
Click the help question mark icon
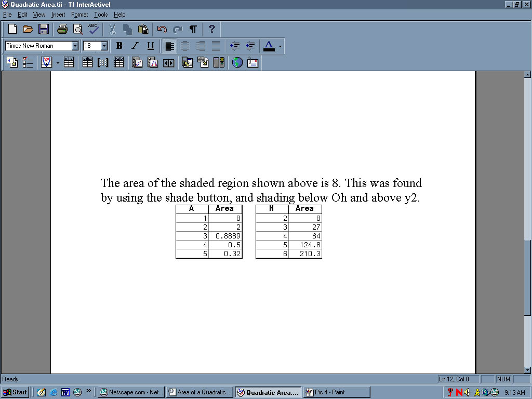pos(211,29)
